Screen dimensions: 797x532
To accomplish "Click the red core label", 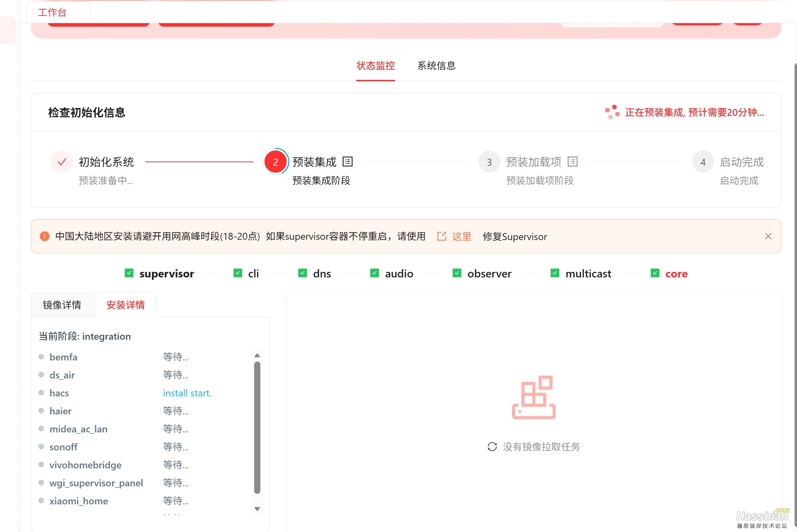I will coord(677,274).
